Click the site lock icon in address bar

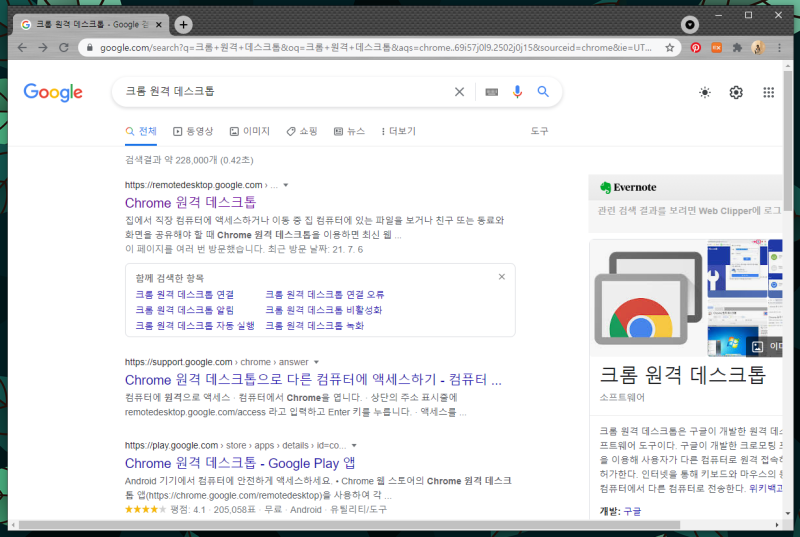[90, 47]
